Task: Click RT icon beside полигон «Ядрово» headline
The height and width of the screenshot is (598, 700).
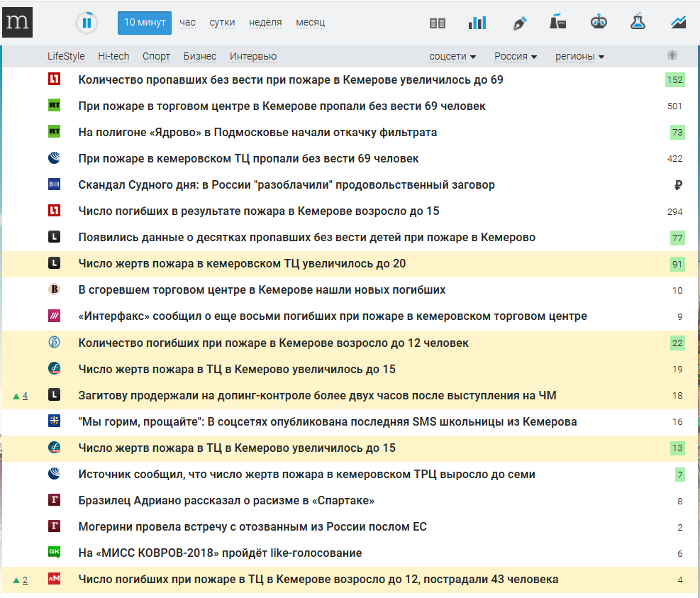Action: pyautogui.click(x=55, y=132)
